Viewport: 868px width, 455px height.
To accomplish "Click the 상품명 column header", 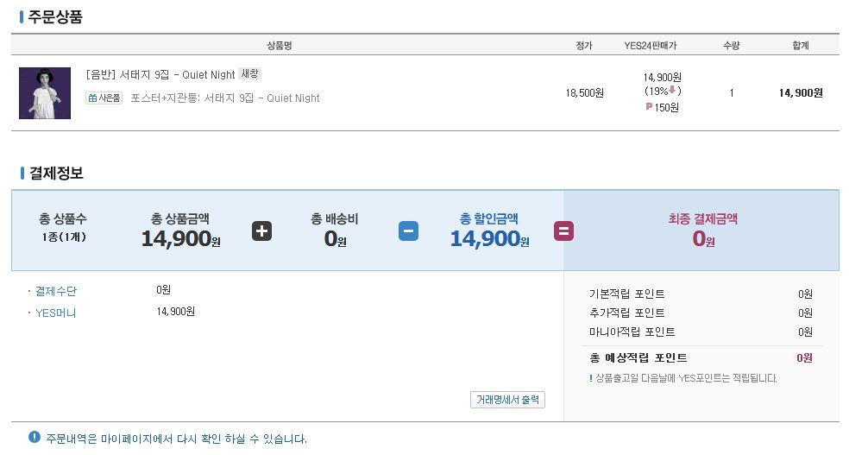I will [280, 46].
